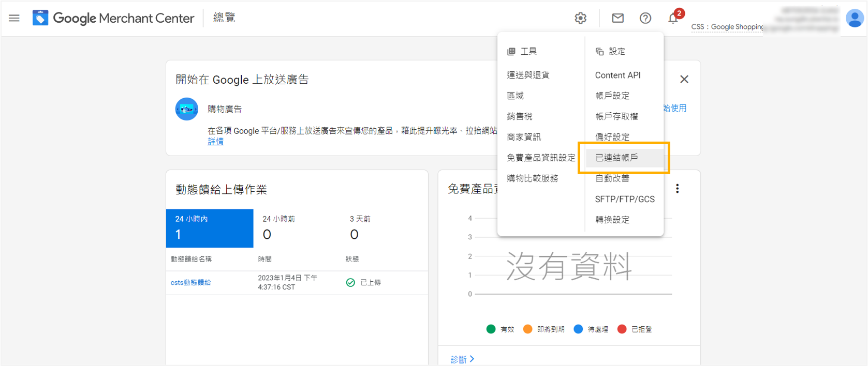Select 銷售稅 from tools menu
868x366 pixels.
520,116
